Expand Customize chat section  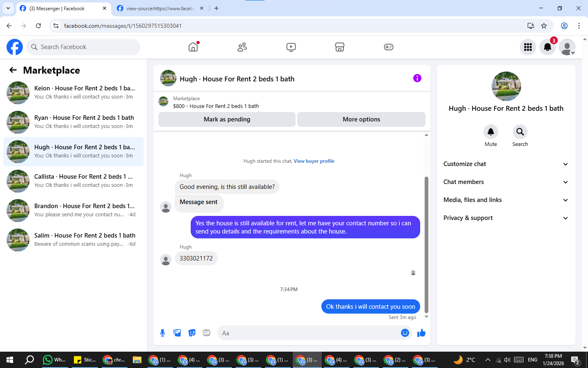click(x=506, y=164)
